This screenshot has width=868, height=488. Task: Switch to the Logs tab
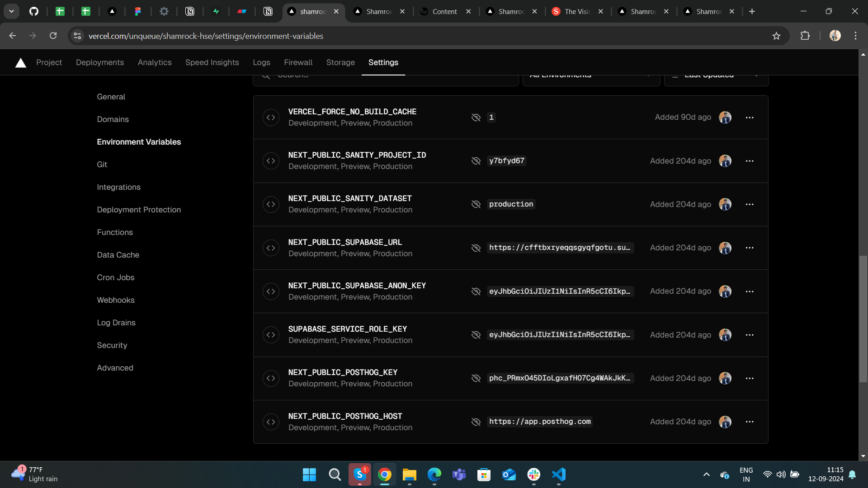pos(261,62)
